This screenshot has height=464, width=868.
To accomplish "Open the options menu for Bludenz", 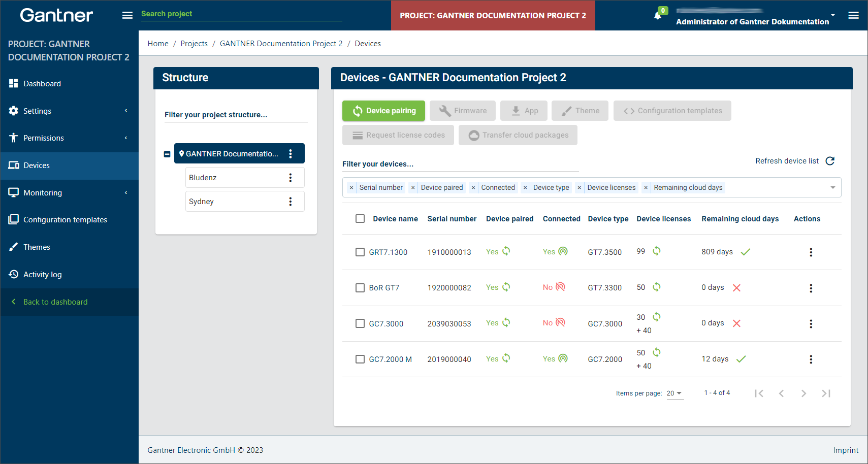I will tap(291, 178).
